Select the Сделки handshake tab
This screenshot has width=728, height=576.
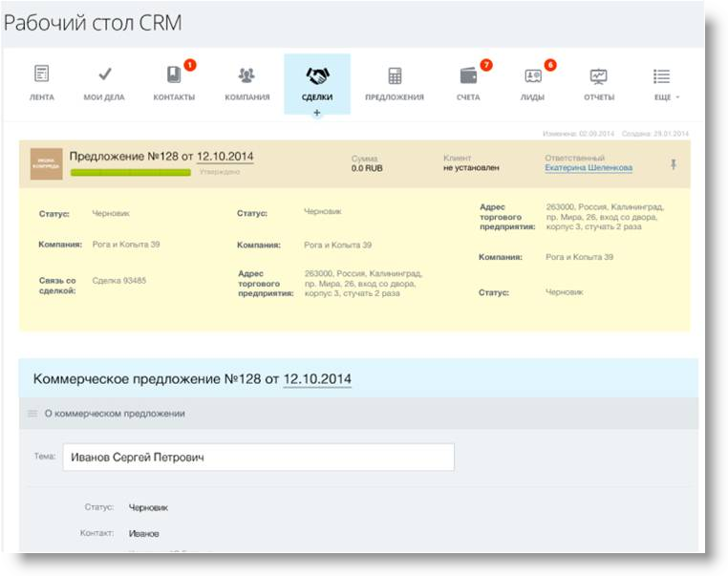click(x=317, y=75)
